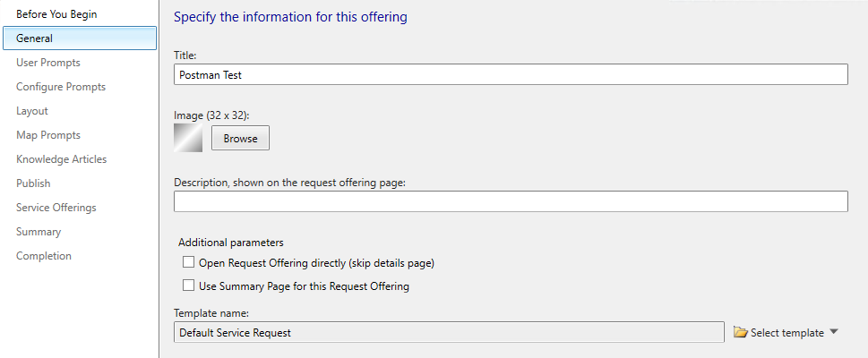Navigate to Configure Prompts step
The width and height of the screenshot is (868, 358).
pos(61,87)
